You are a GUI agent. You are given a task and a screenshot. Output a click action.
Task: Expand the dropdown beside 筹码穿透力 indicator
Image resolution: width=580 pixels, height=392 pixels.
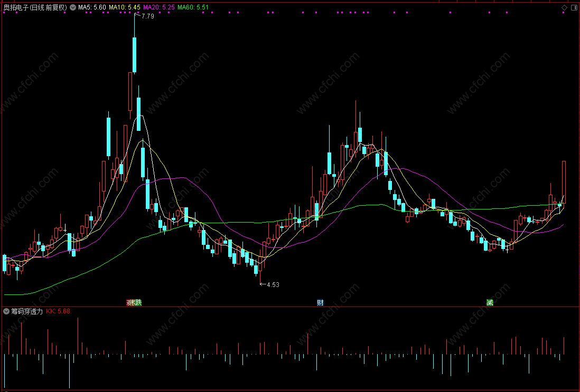6,311
